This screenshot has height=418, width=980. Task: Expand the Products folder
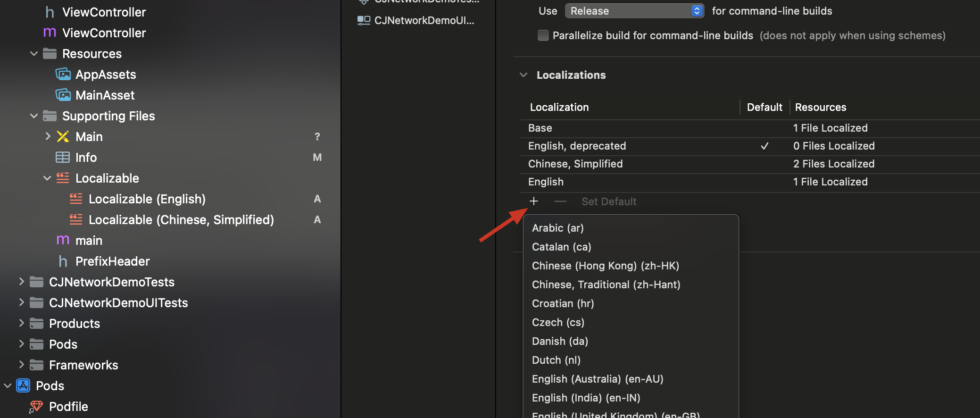[x=21, y=323]
